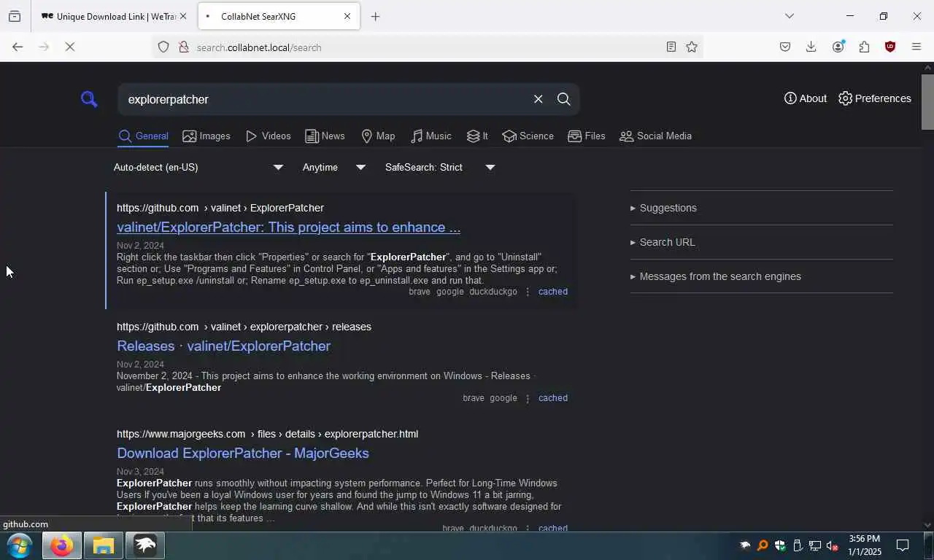Screen dimensions: 934x560
Task: Select the General search category
Action: point(143,136)
